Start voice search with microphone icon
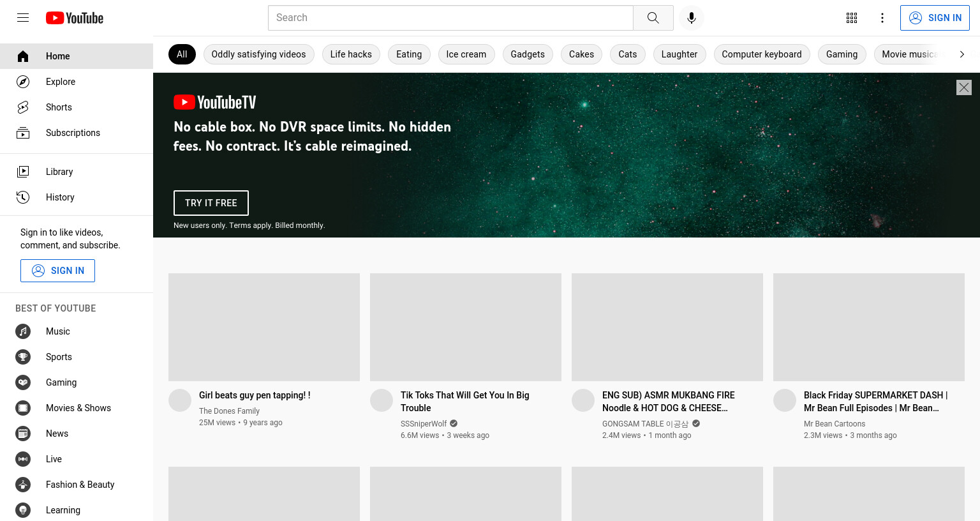The height and width of the screenshot is (521, 980). point(692,18)
